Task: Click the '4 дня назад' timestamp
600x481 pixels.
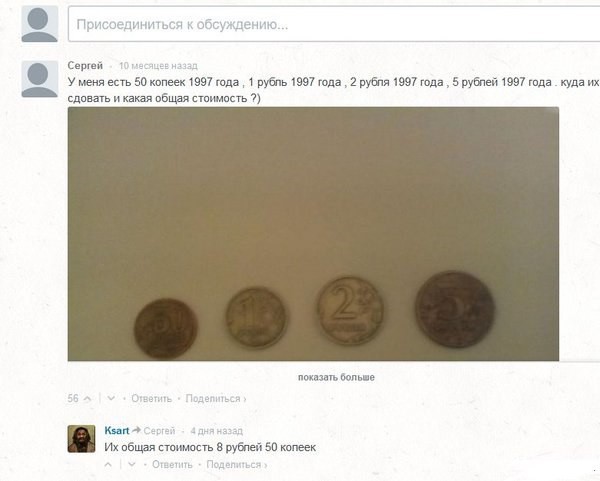Action: [217, 431]
